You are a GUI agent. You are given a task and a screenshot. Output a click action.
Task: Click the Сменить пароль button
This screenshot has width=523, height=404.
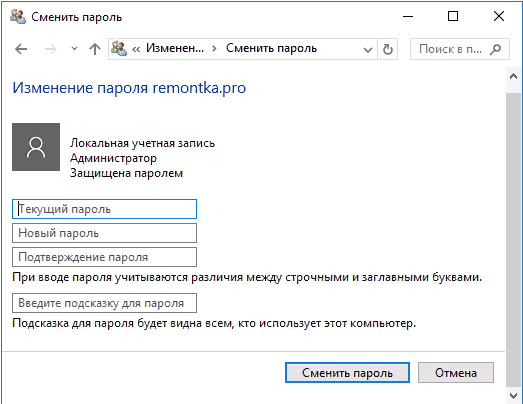(347, 373)
